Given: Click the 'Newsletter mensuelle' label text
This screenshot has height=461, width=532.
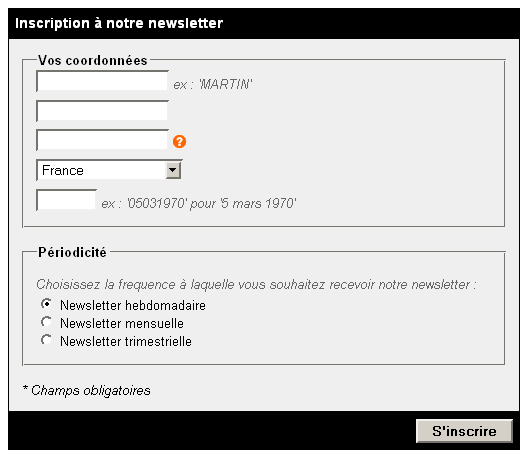Looking at the screenshot, I should pos(122,323).
